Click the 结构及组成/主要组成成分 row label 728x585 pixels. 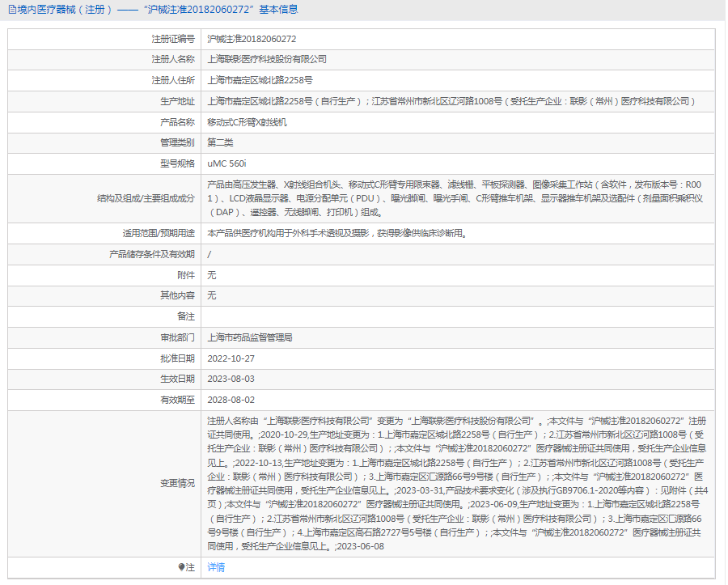coord(146,198)
